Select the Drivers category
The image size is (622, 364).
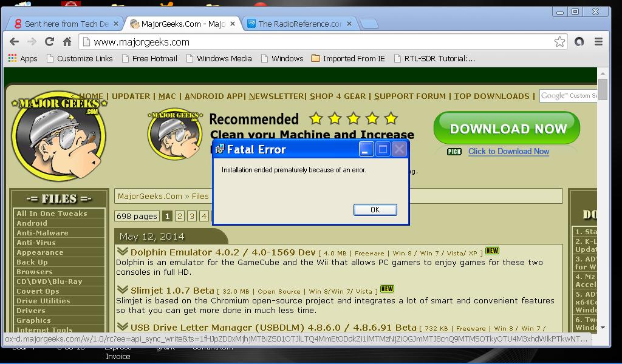point(59,311)
